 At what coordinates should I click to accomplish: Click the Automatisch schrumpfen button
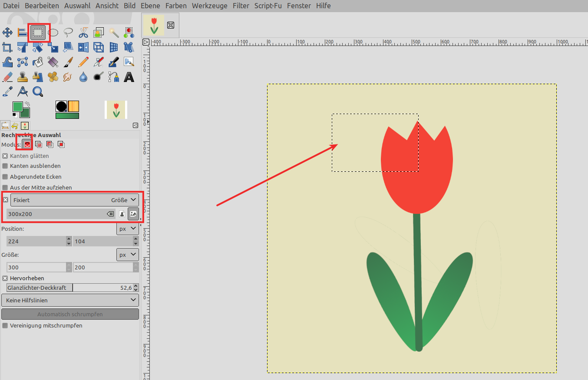pos(70,314)
